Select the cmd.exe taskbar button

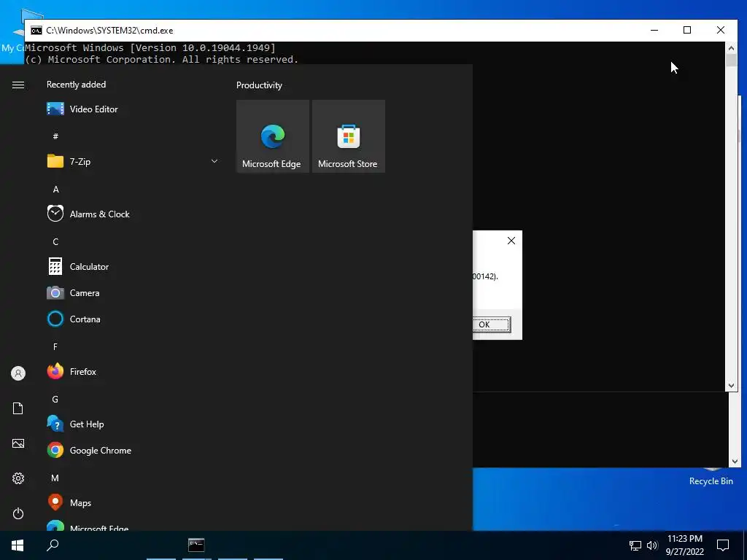196,545
